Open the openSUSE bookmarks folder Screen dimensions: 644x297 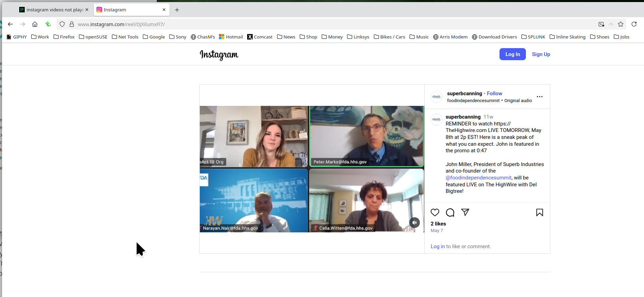[x=93, y=37]
